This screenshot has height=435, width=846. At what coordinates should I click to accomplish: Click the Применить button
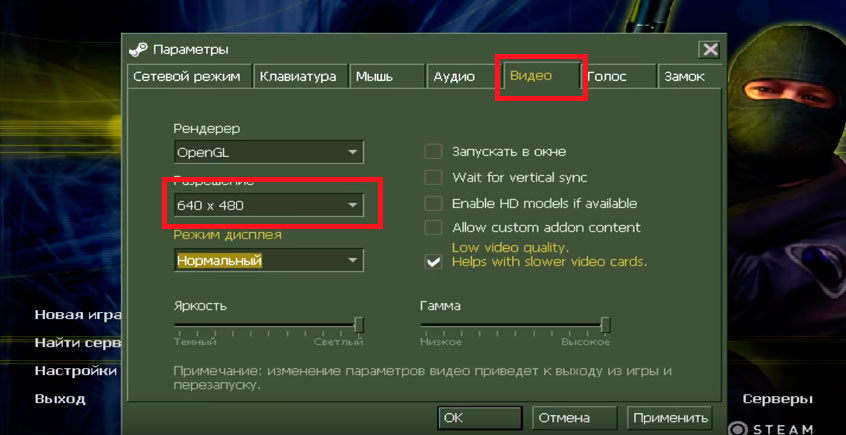pos(669,418)
